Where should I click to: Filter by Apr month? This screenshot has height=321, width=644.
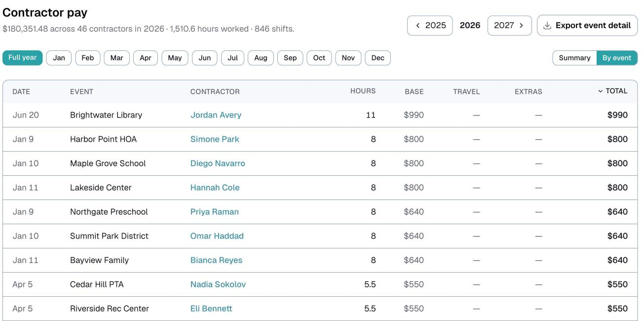(x=146, y=58)
